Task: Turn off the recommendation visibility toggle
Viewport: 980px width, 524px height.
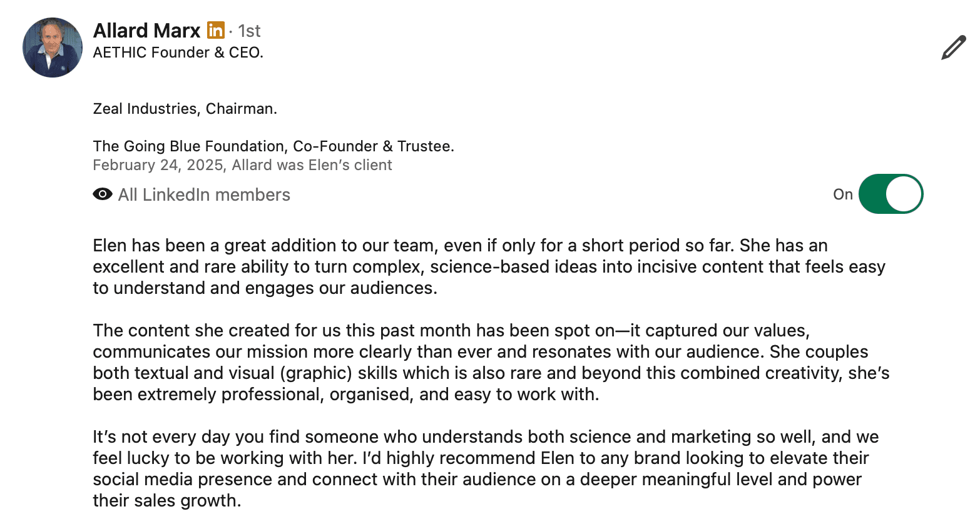Action: [891, 194]
